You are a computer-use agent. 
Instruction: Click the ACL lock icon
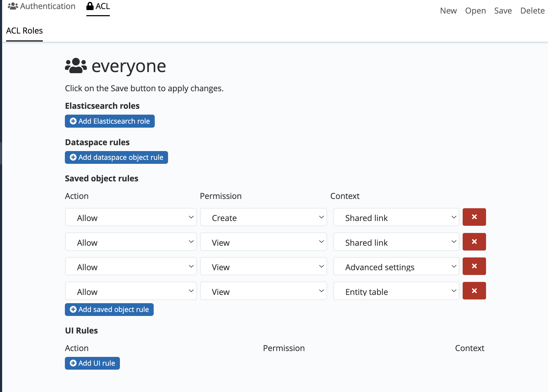[x=90, y=6]
